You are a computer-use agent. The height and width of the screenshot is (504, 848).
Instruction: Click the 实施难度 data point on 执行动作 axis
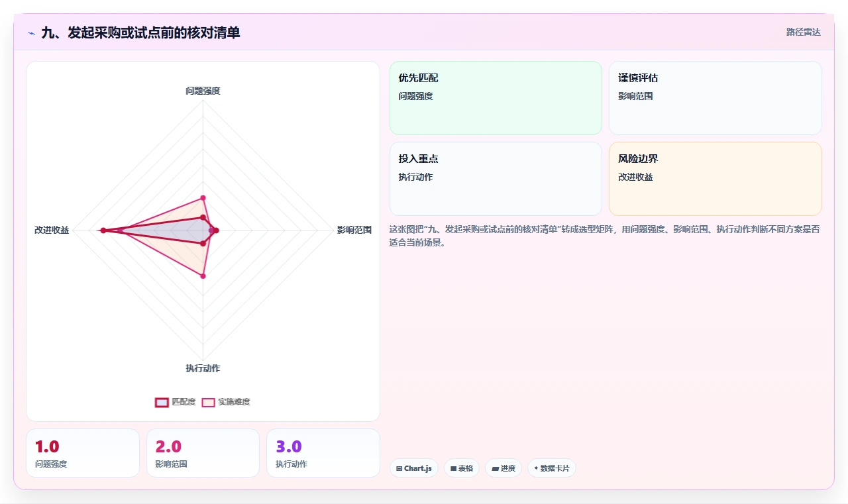click(203, 276)
